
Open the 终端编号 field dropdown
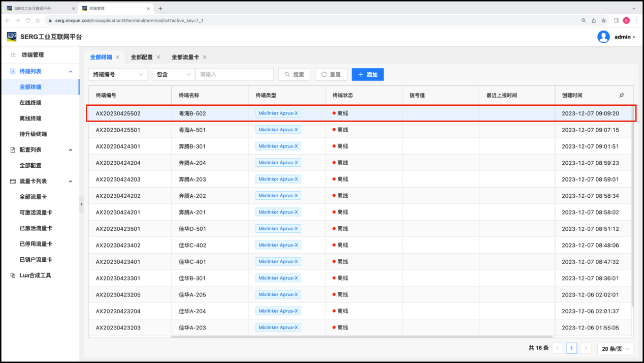(118, 75)
